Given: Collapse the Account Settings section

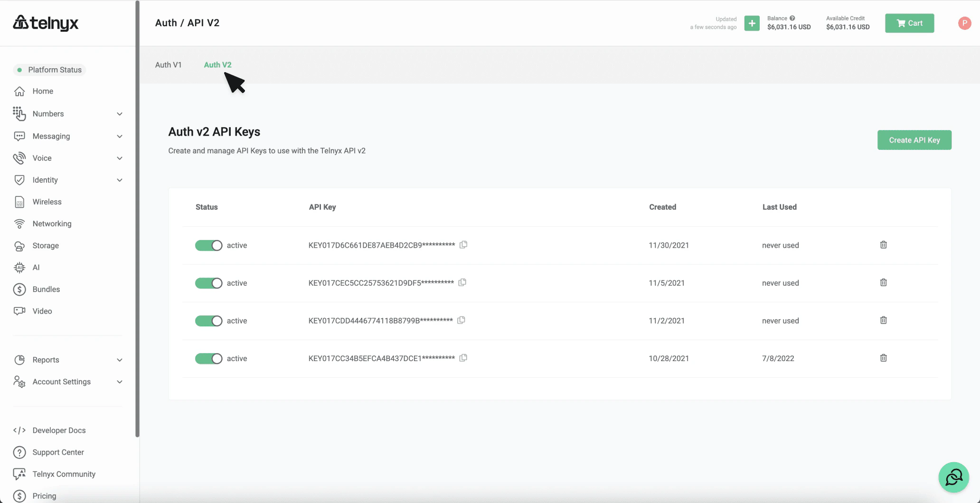Looking at the screenshot, I should (120, 382).
